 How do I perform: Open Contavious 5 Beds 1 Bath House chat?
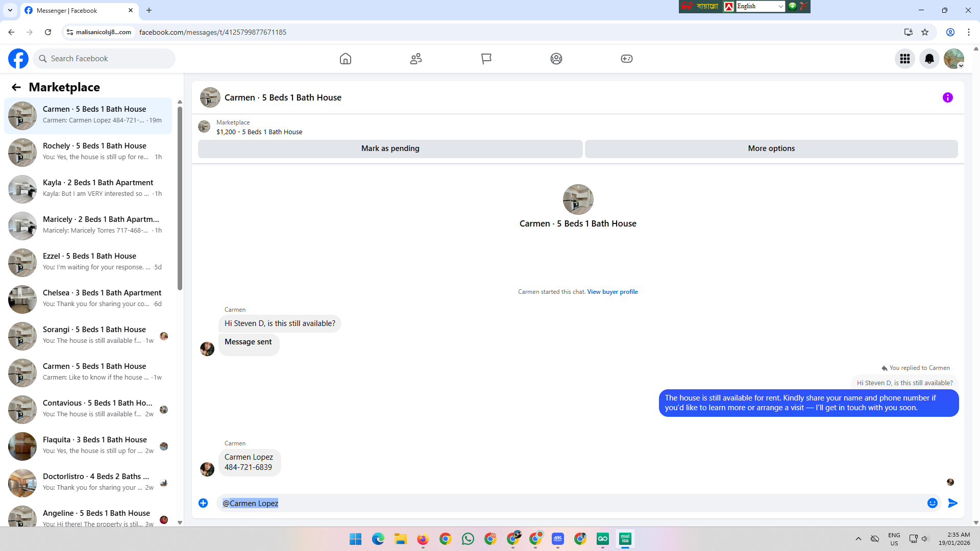[x=88, y=409]
